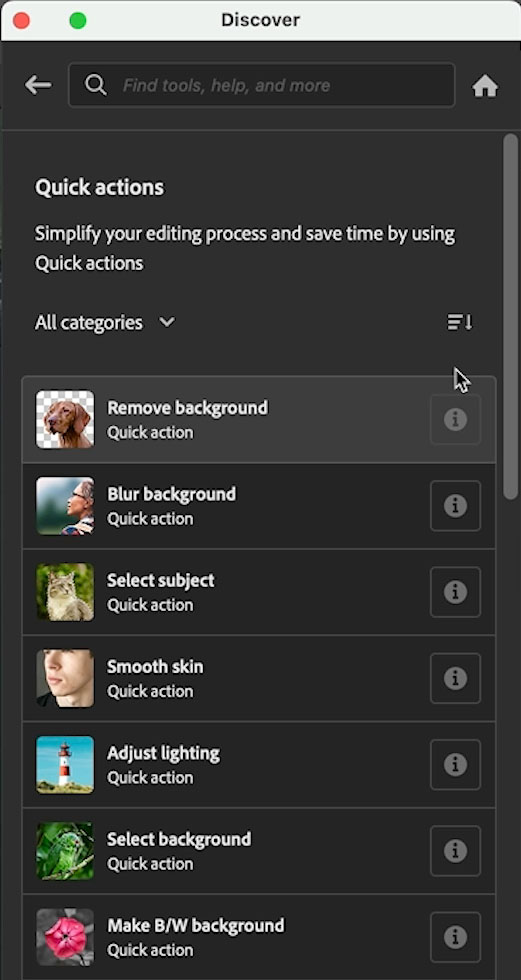This screenshot has width=521, height=980.
Task: Click the Quick actions heading
Action: tap(99, 187)
